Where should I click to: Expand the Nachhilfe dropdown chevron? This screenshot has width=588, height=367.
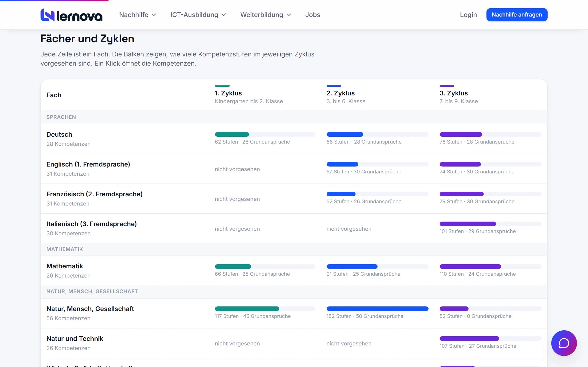154,15
